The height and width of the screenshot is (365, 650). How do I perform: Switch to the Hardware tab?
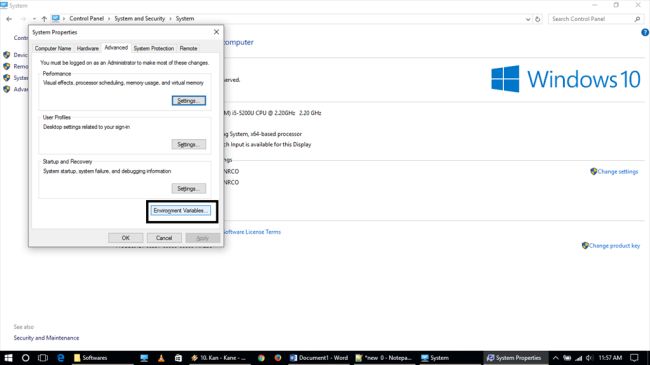point(88,49)
